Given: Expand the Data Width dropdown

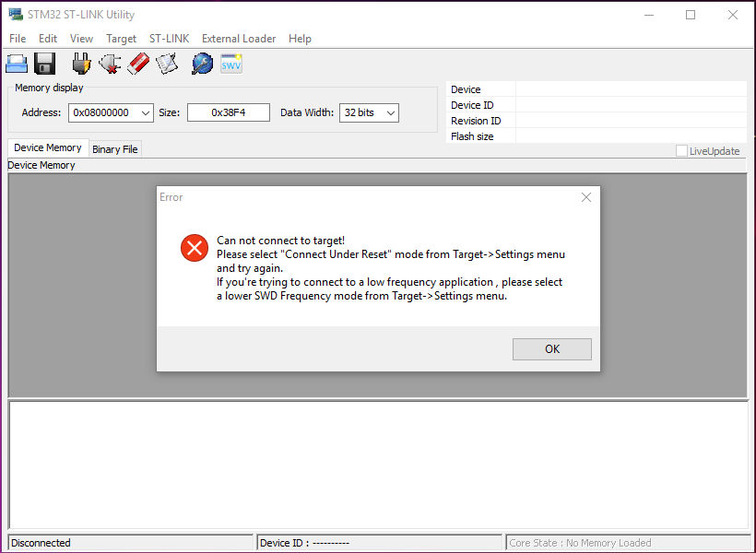Looking at the screenshot, I should tap(391, 112).
